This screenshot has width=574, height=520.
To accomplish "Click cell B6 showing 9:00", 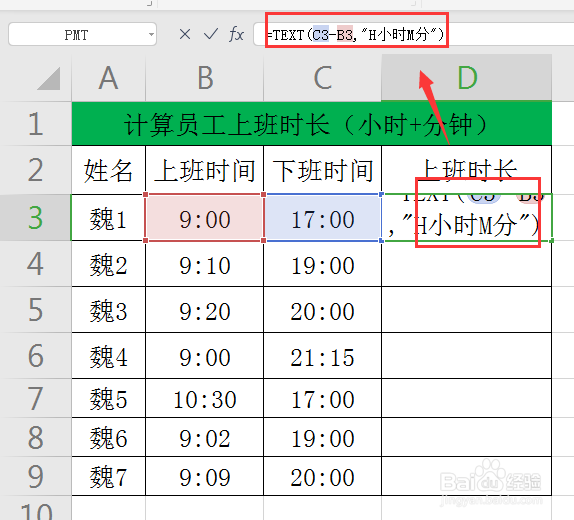I will coord(204,356).
